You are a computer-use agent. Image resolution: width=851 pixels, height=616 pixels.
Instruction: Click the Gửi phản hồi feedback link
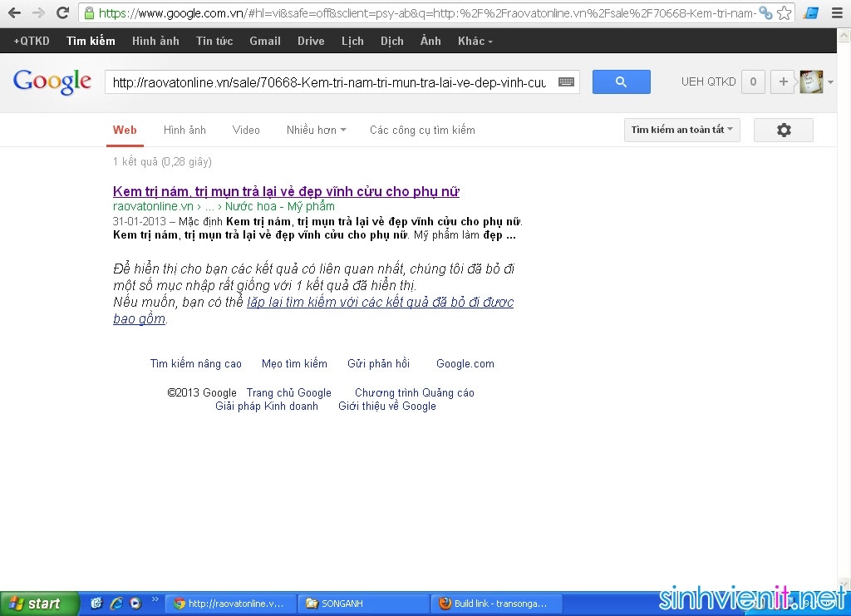coord(378,363)
